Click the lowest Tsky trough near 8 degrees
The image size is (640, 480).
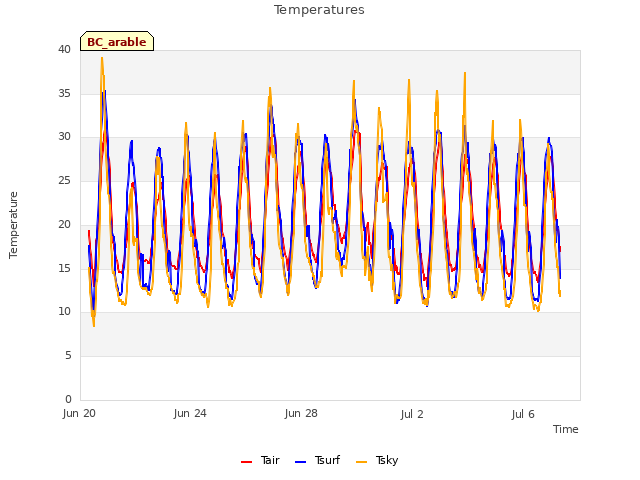(94, 326)
